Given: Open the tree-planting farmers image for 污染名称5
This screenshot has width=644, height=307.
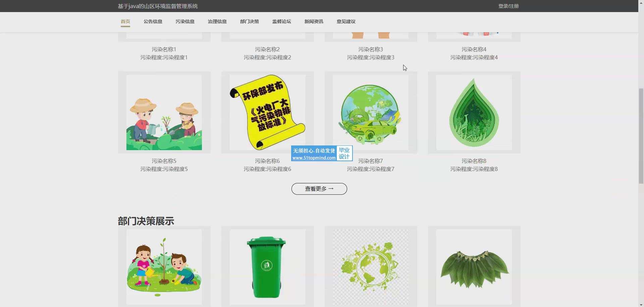Looking at the screenshot, I should pos(164,113).
